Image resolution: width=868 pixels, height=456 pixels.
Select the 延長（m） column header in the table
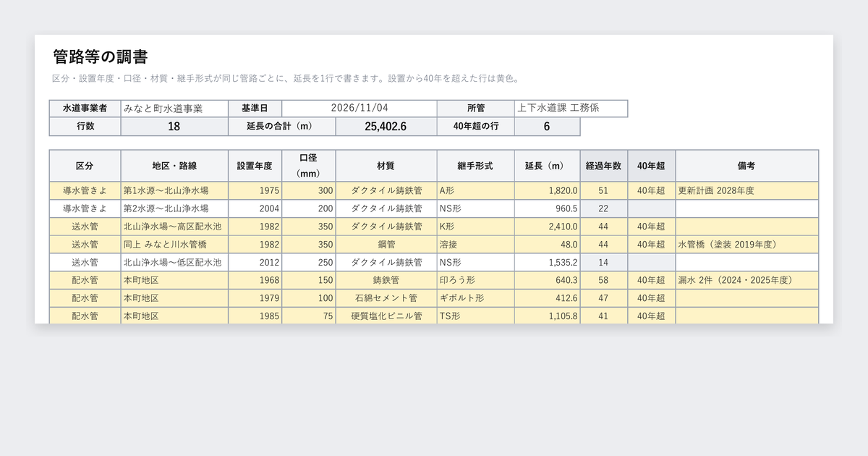548,166
